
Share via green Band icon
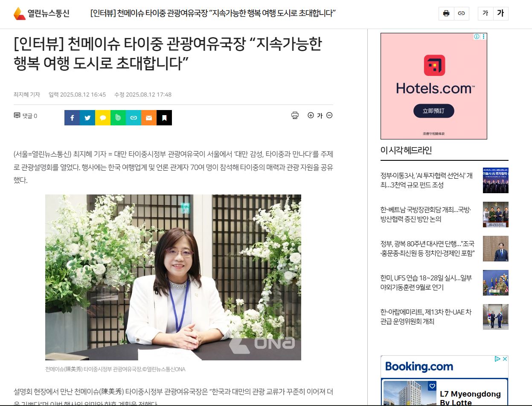(118, 118)
